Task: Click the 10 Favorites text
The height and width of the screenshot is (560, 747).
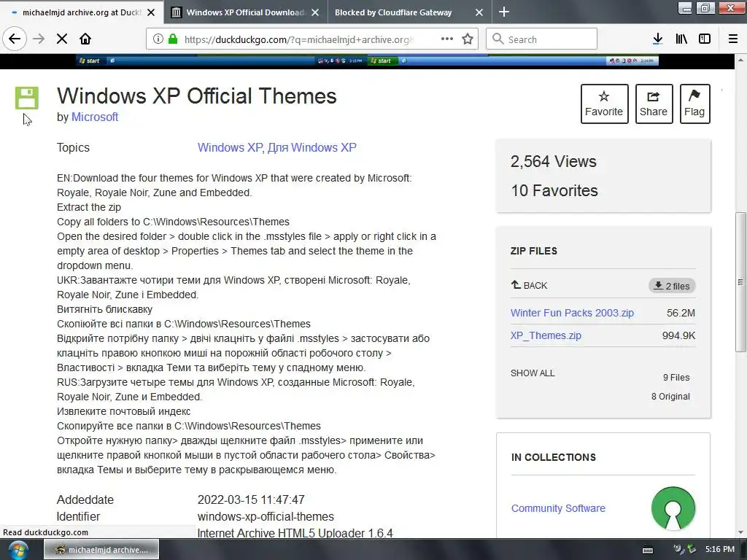Action: (x=554, y=190)
